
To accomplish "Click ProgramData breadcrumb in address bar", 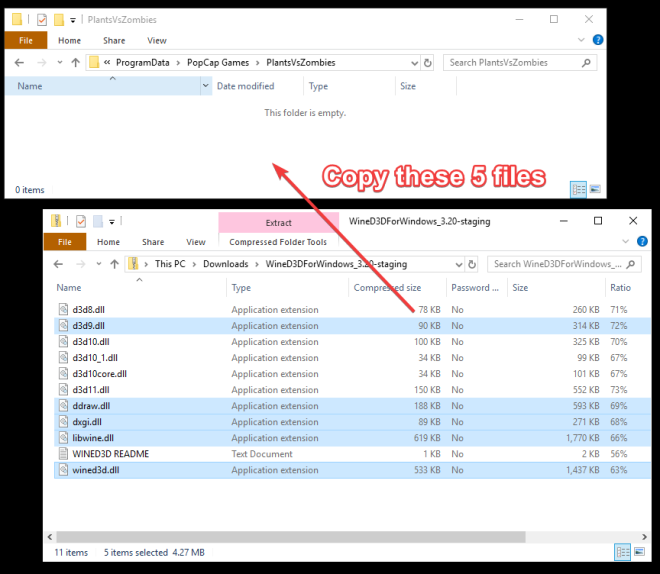I will [143, 63].
